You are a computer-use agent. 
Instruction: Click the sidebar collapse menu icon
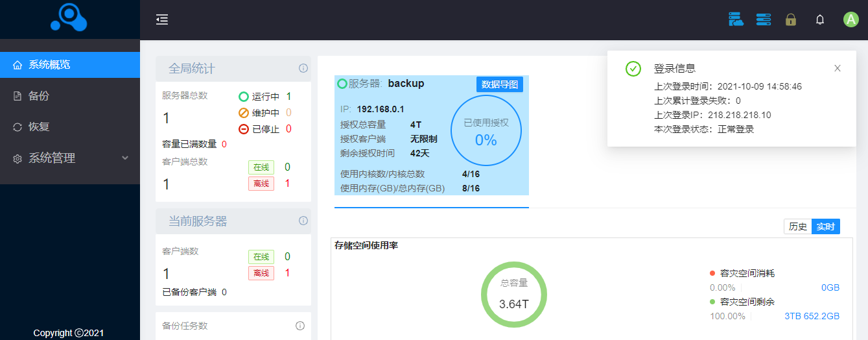pyautogui.click(x=162, y=19)
